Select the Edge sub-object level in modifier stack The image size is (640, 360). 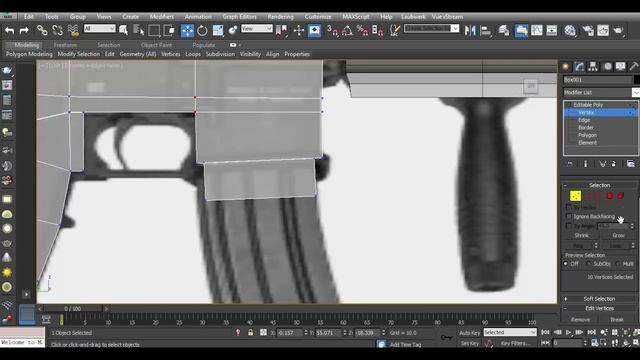584,120
